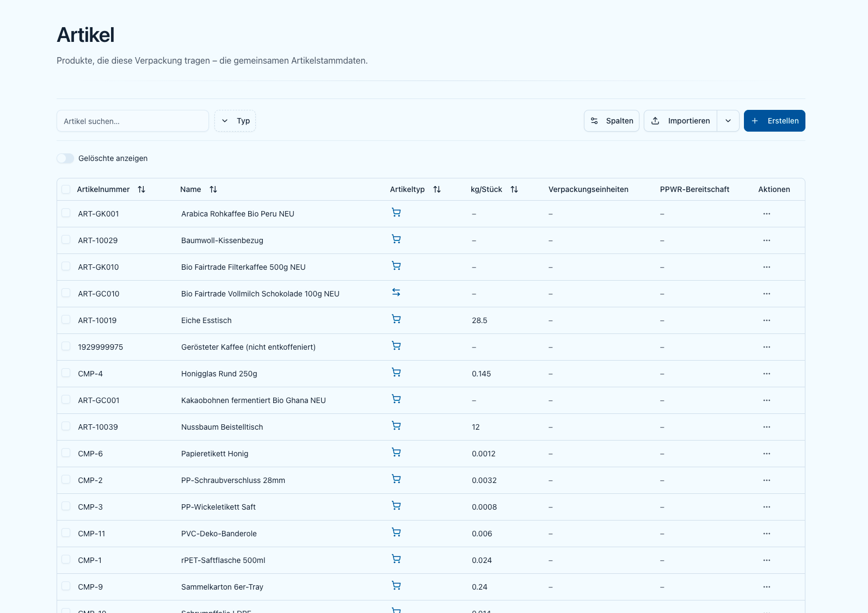Create a new article with Erstellen
This screenshot has width=868, height=613.
(x=774, y=121)
